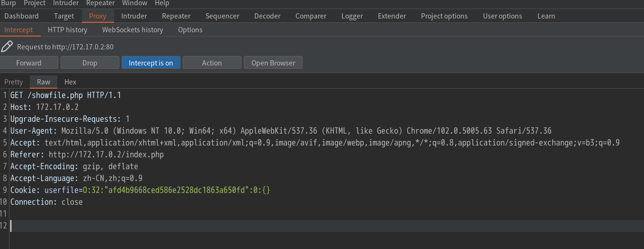Toggle the Intercept is on button
The height and width of the screenshot is (249, 644).
click(151, 63)
